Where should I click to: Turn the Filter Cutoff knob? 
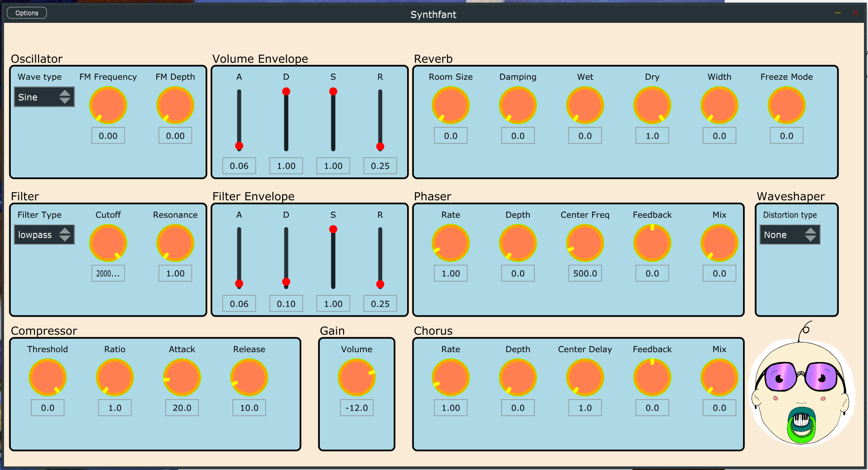click(x=108, y=242)
